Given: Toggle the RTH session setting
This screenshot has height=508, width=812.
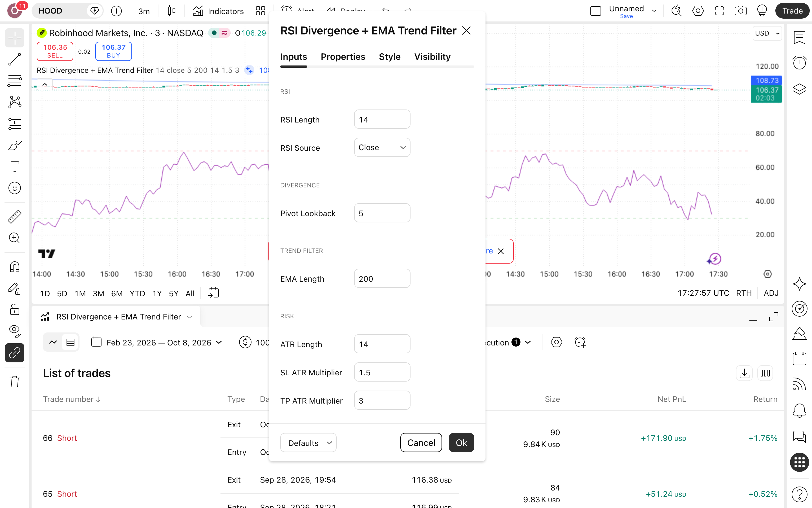Looking at the screenshot, I should [743, 293].
